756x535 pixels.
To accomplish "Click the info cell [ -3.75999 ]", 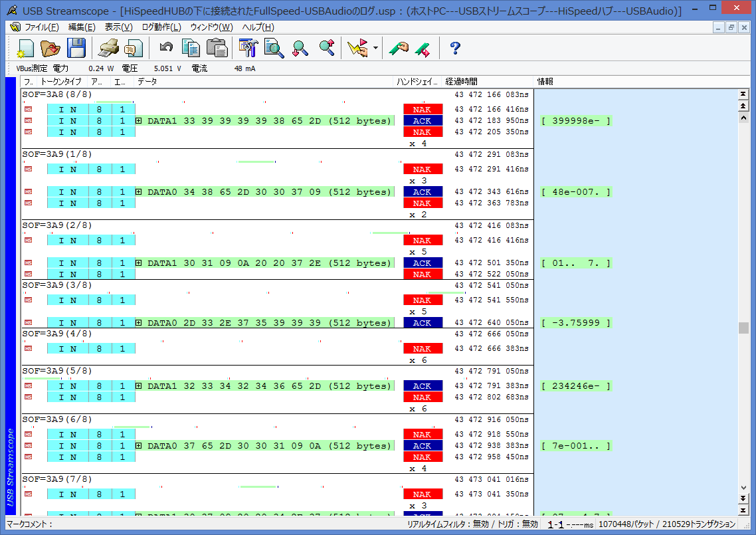I will coord(576,323).
